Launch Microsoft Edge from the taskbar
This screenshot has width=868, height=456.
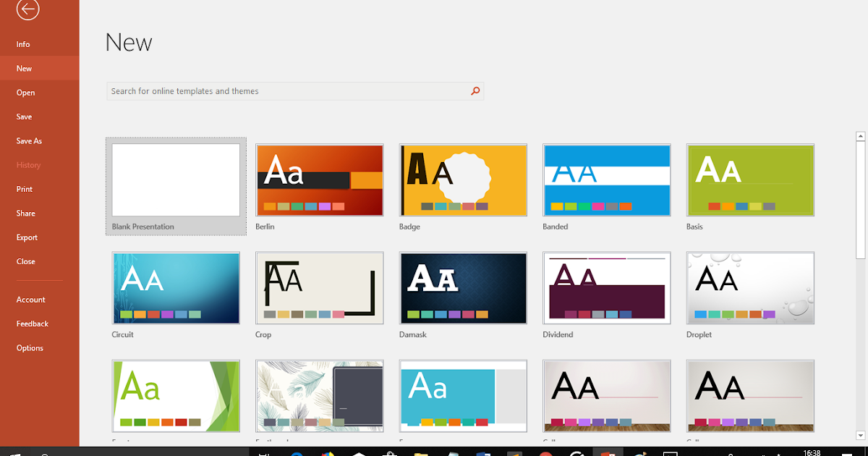pyautogui.click(x=295, y=454)
